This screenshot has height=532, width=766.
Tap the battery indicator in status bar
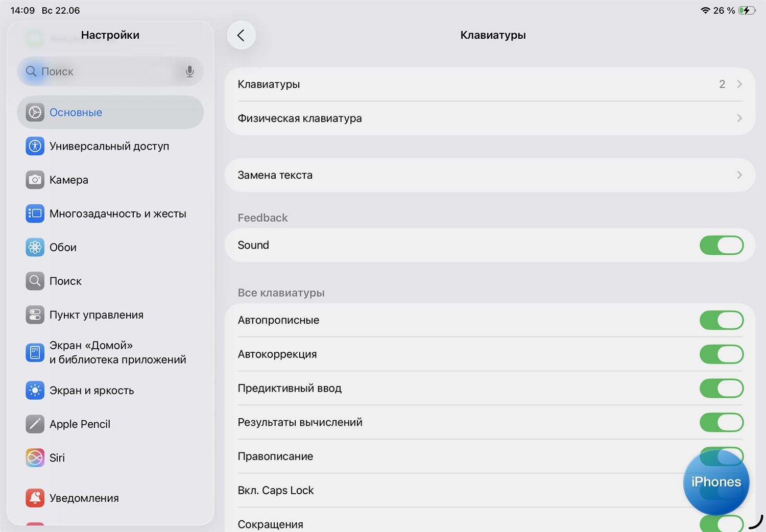click(x=746, y=10)
